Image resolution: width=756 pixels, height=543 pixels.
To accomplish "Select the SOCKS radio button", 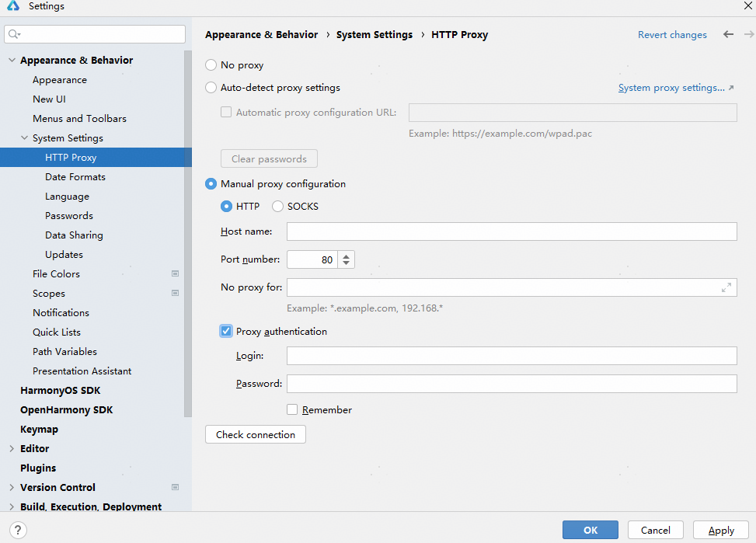I will (x=277, y=207).
